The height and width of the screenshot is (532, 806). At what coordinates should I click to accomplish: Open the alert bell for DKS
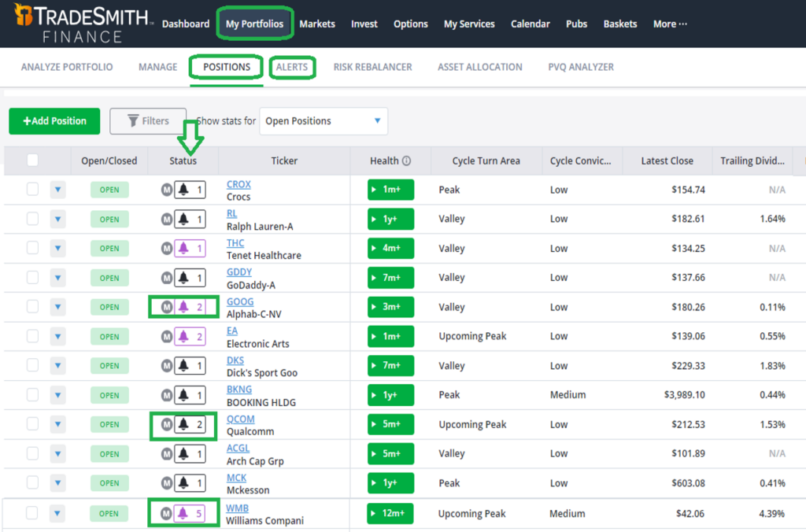pyautogui.click(x=190, y=365)
